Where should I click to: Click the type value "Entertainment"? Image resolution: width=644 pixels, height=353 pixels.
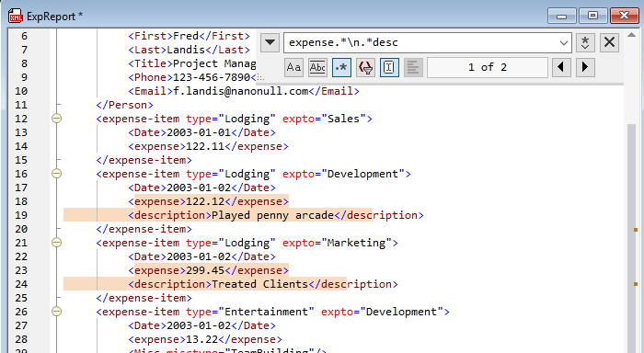click(266, 312)
